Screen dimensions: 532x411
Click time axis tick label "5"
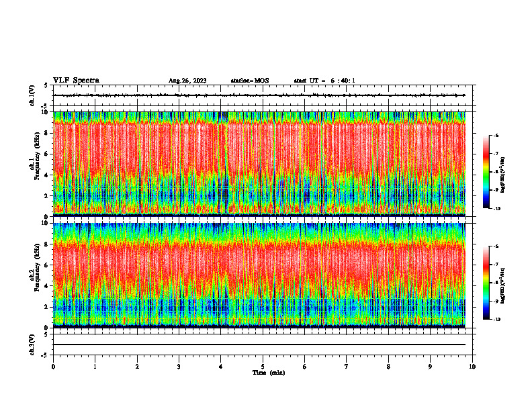pyautogui.click(x=263, y=367)
